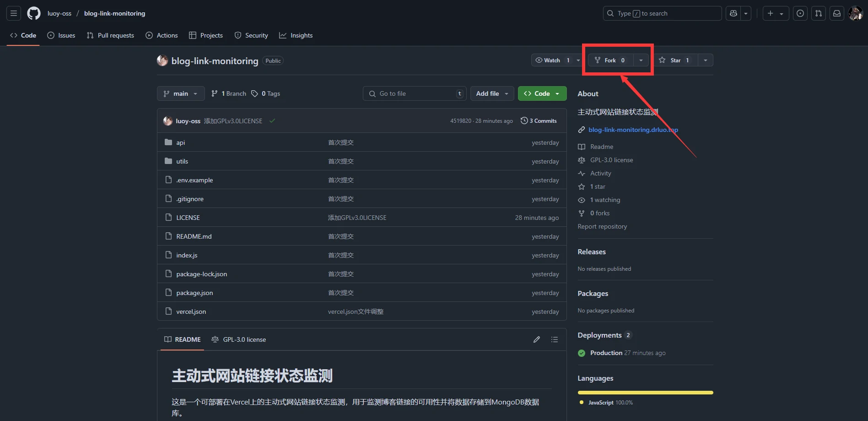868x421 pixels.
Task: Switch to the Actions tab
Action: [162, 35]
